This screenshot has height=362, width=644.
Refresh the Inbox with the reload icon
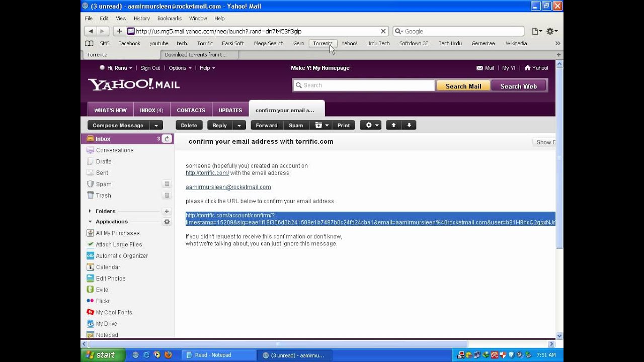click(167, 139)
